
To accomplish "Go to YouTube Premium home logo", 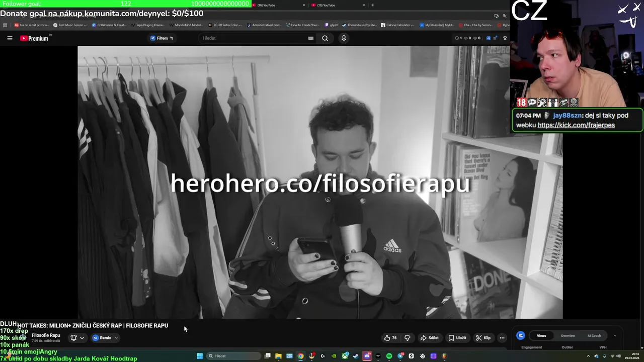I will [34, 38].
